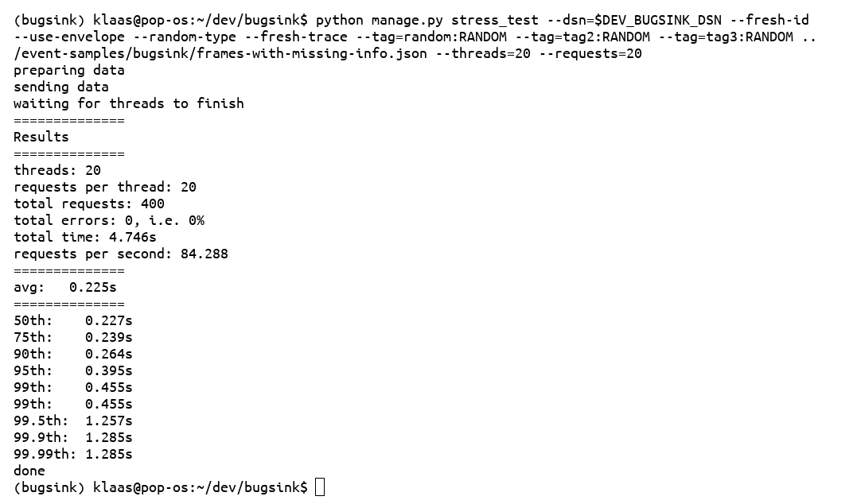857x504 pixels.
Task: Click the "total errors: 0, i.e. 0%" line
Action: pos(109,220)
